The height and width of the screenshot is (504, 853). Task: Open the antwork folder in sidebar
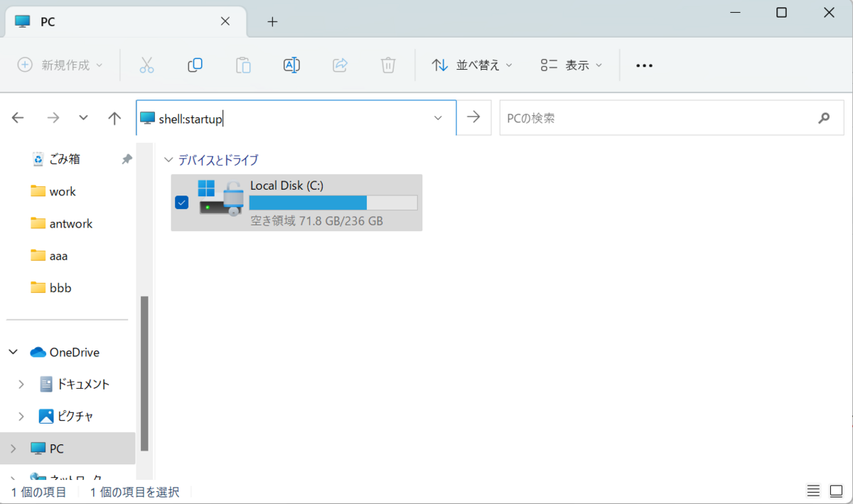tap(71, 223)
